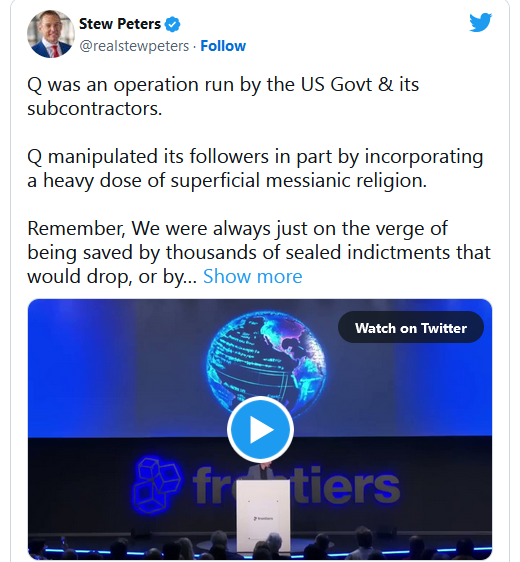The height and width of the screenshot is (562, 520).
Task: Open Stew Peters profile avatar photo
Action: pyautogui.click(x=51, y=34)
